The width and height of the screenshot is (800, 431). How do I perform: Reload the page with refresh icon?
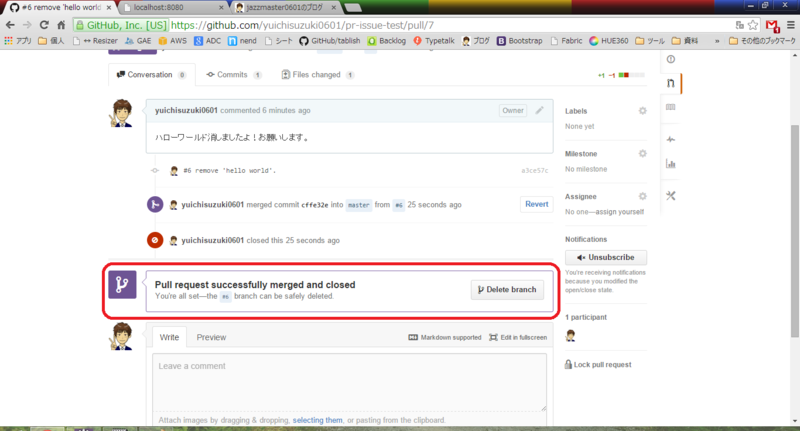(44, 25)
